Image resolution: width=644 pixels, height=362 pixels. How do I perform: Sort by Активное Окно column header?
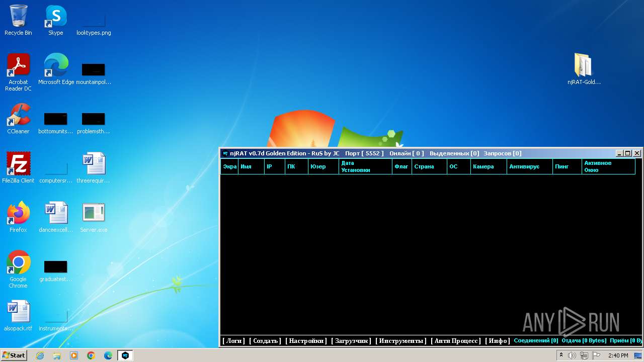click(608, 166)
